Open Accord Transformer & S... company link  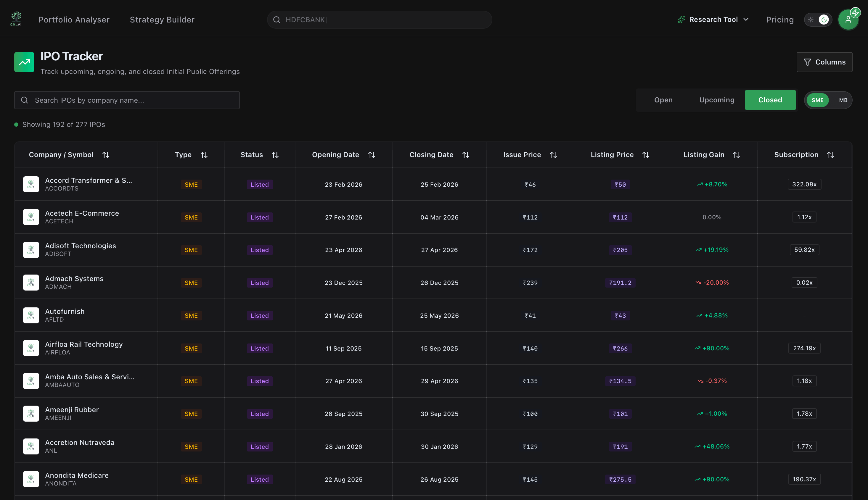click(88, 180)
